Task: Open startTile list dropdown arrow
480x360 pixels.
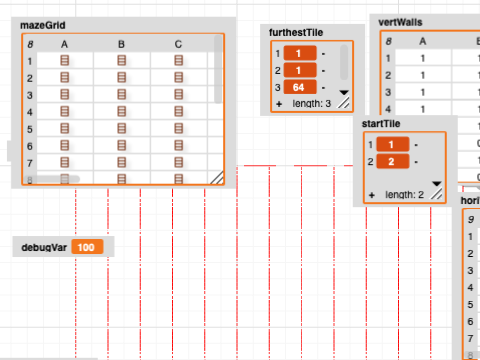Action: [x=437, y=184]
